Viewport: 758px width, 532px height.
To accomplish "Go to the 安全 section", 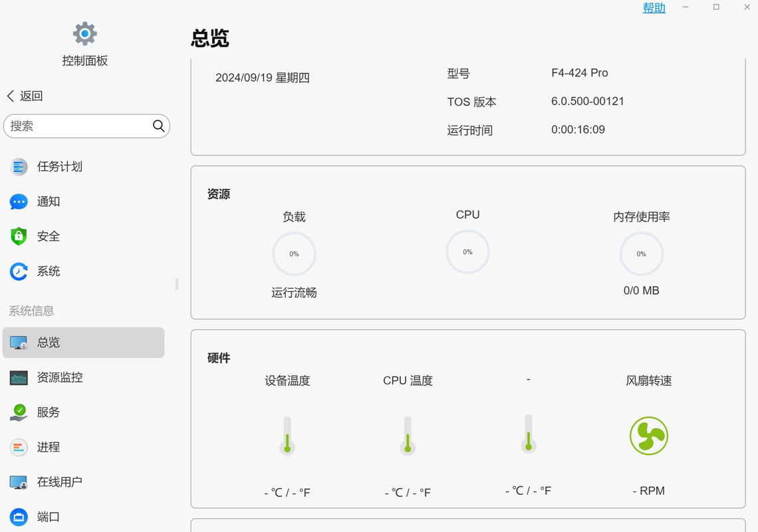I will pyautogui.click(x=84, y=237).
